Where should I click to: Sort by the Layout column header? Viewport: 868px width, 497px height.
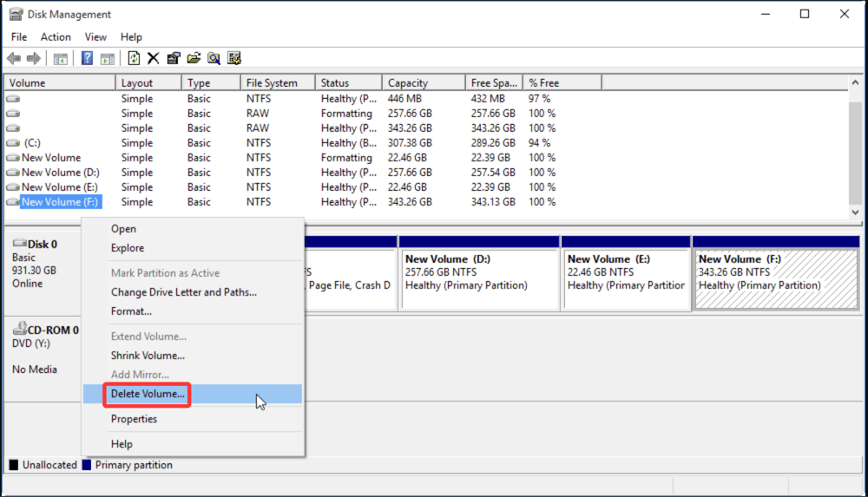pyautogui.click(x=148, y=83)
